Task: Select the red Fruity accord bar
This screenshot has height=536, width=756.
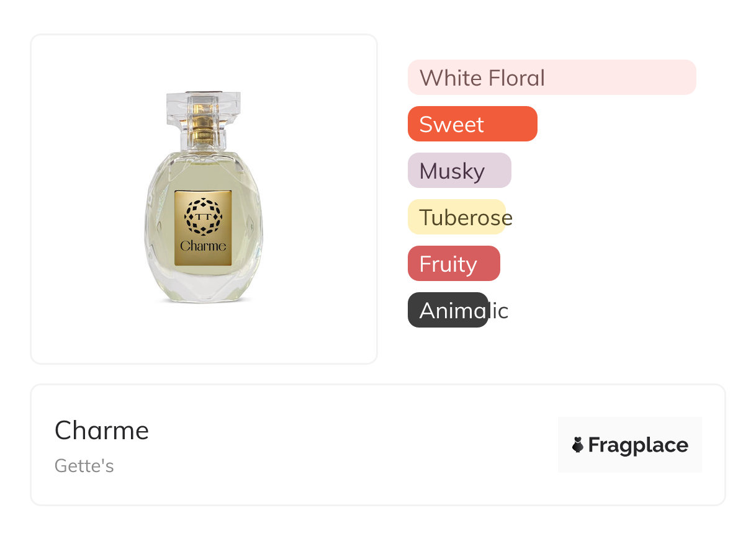Action: (453, 264)
